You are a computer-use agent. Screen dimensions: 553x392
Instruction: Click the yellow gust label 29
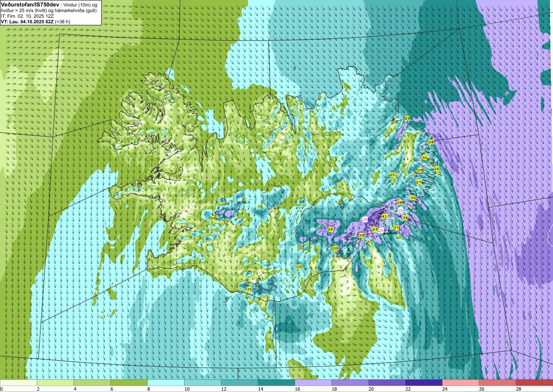[420, 170]
